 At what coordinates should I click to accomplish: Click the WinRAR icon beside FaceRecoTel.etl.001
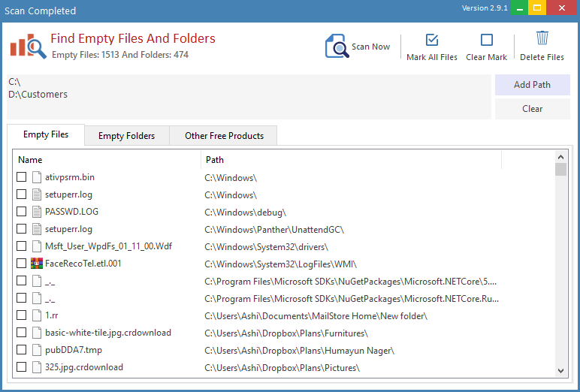pos(37,264)
